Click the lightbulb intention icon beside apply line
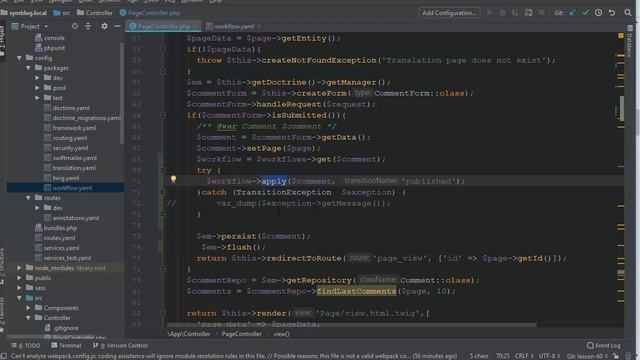The width and height of the screenshot is (640, 360). coord(173,179)
